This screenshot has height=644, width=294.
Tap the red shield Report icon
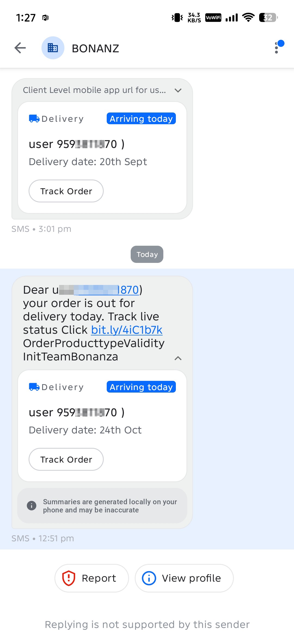pyautogui.click(x=69, y=578)
